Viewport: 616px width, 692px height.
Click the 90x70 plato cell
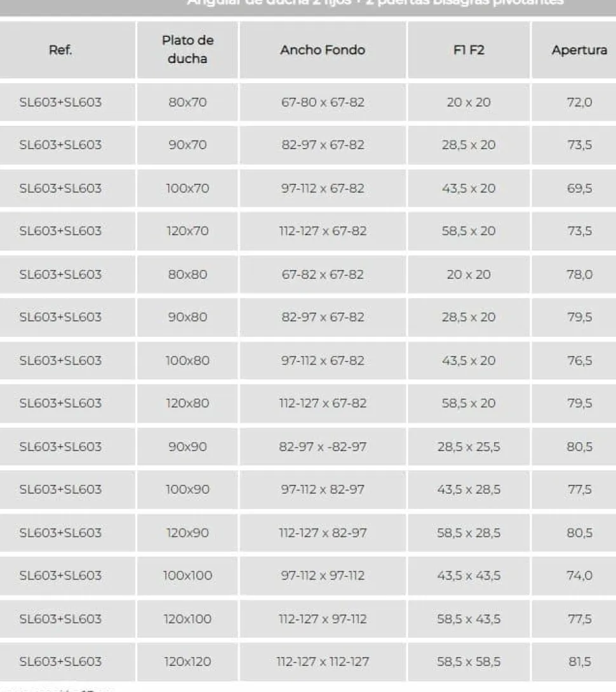tap(187, 145)
